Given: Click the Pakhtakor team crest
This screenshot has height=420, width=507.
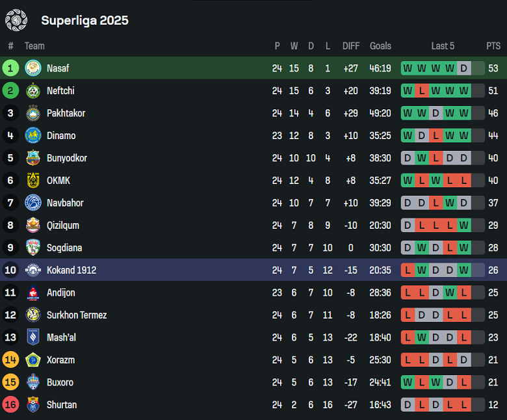Looking at the screenshot, I should pos(32,113).
